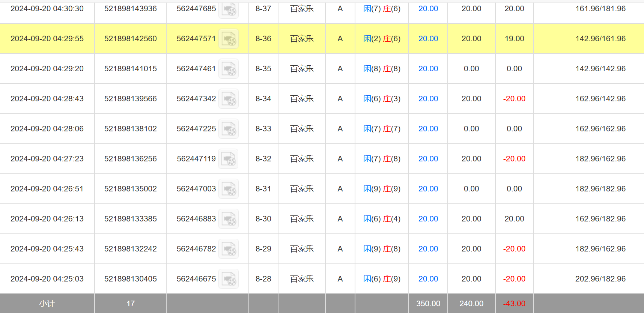Open replay icon in row 562447225

tap(229, 129)
